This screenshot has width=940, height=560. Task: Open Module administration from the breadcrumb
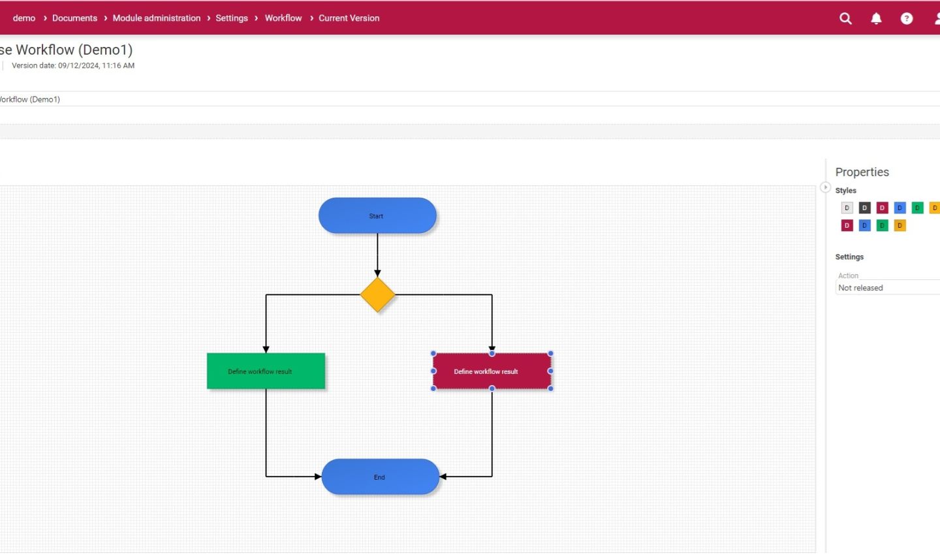click(156, 18)
